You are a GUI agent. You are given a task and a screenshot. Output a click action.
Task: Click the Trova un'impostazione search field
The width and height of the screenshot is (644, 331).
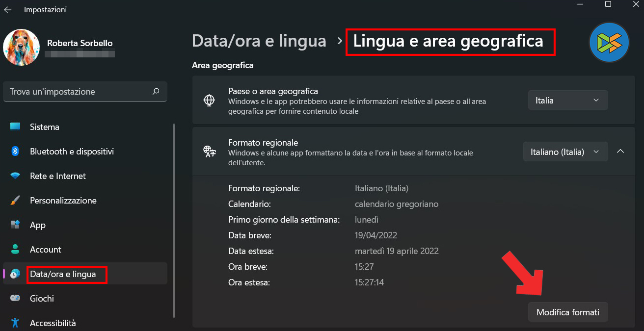click(79, 92)
